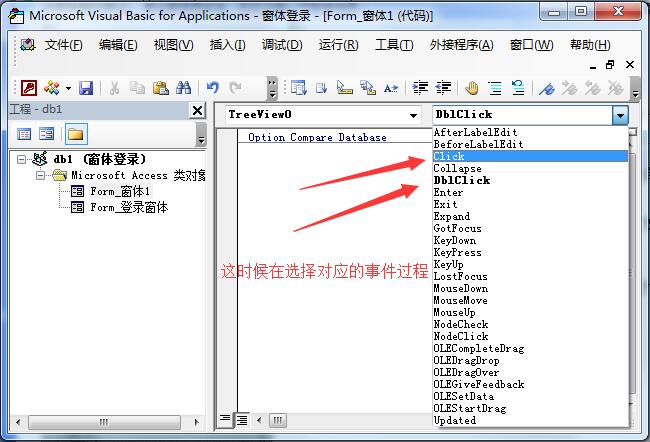Select DblClick event in list
This screenshot has width=650, height=442.
[530, 180]
